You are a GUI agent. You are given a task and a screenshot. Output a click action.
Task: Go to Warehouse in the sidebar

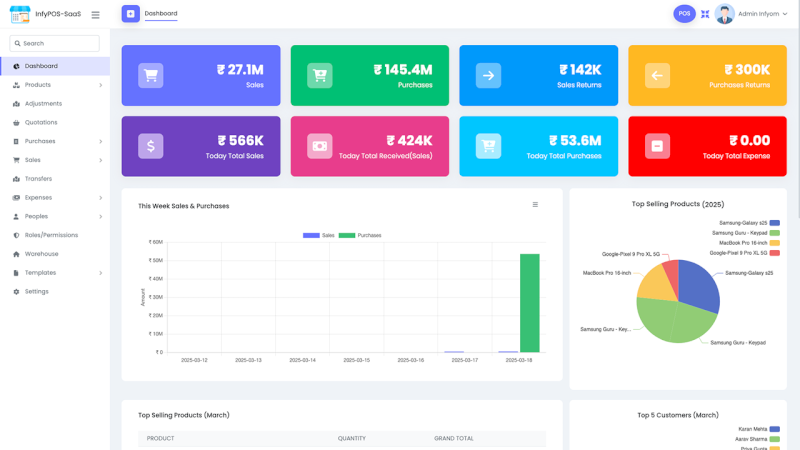(x=41, y=254)
